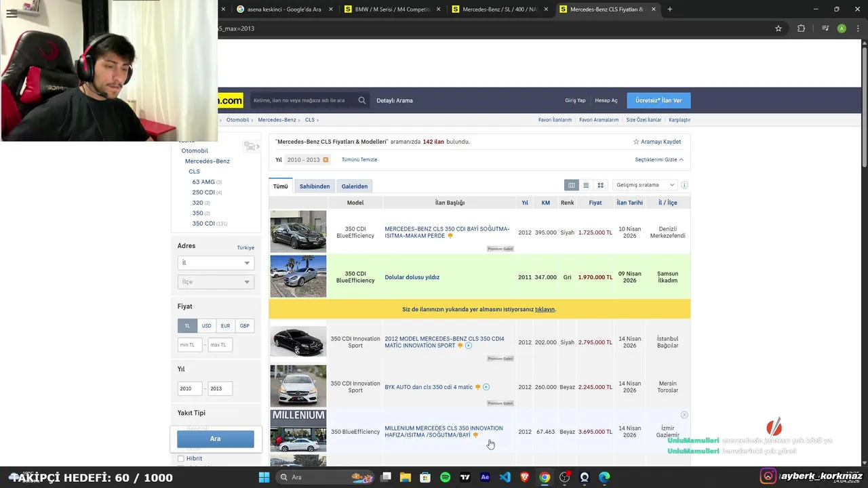The width and height of the screenshot is (868, 488).
Task: Switch to grid gallery view icon
Action: (x=600, y=185)
